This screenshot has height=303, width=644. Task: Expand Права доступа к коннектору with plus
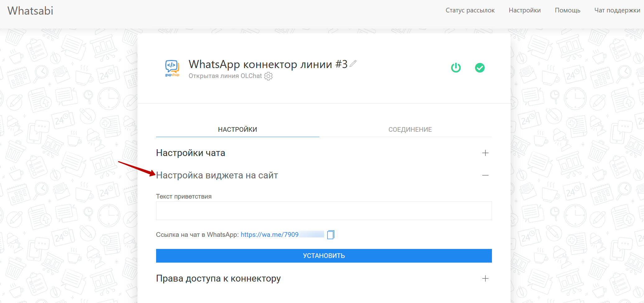[485, 278]
